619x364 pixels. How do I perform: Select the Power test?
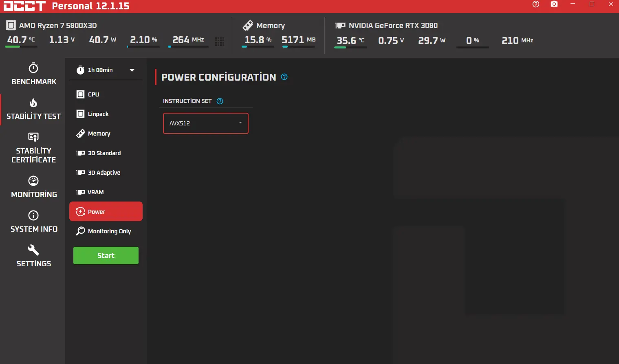(x=106, y=211)
